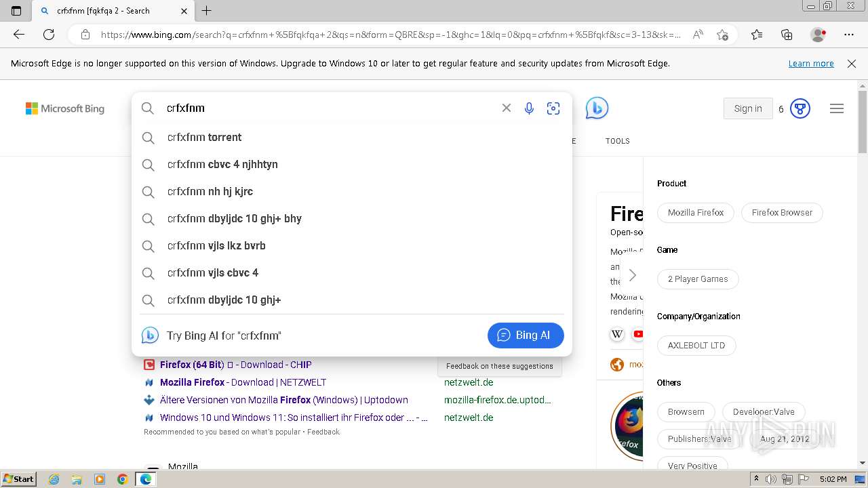This screenshot has height=488, width=868.
Task: Select the suggestion 'crfxfnm dbyljdc 10 ghj+ bhy'
Action: tap(352, 219)
